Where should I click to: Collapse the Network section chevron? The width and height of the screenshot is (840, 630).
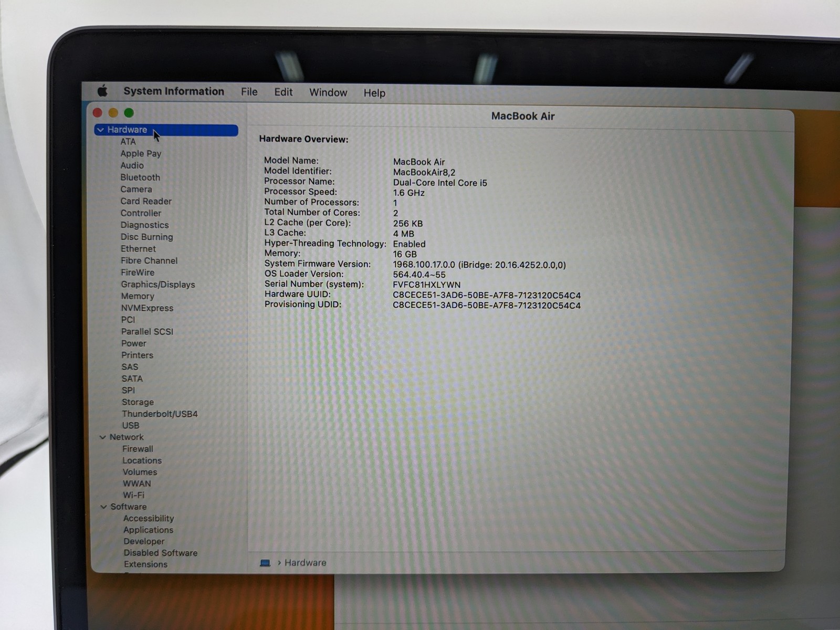click(103, 437)
